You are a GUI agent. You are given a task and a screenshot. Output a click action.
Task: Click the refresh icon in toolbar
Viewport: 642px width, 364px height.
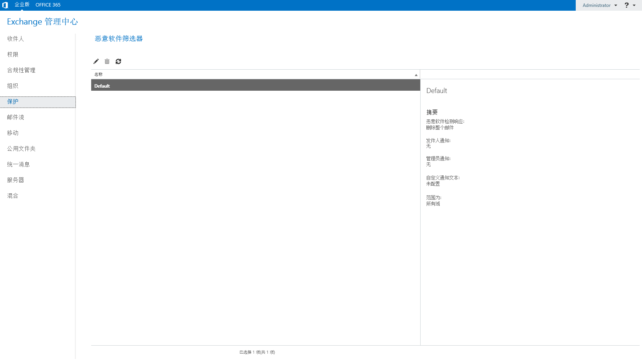click(118, 61)
